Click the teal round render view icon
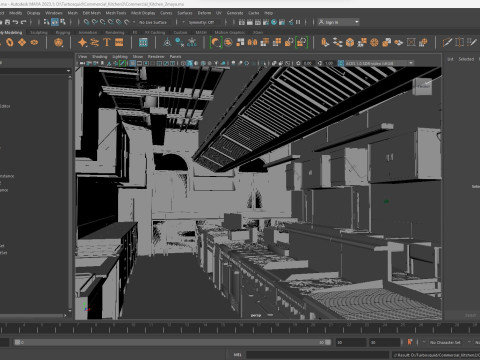Image resolution: width=480 pixels, height=360 pixels. 274,22
